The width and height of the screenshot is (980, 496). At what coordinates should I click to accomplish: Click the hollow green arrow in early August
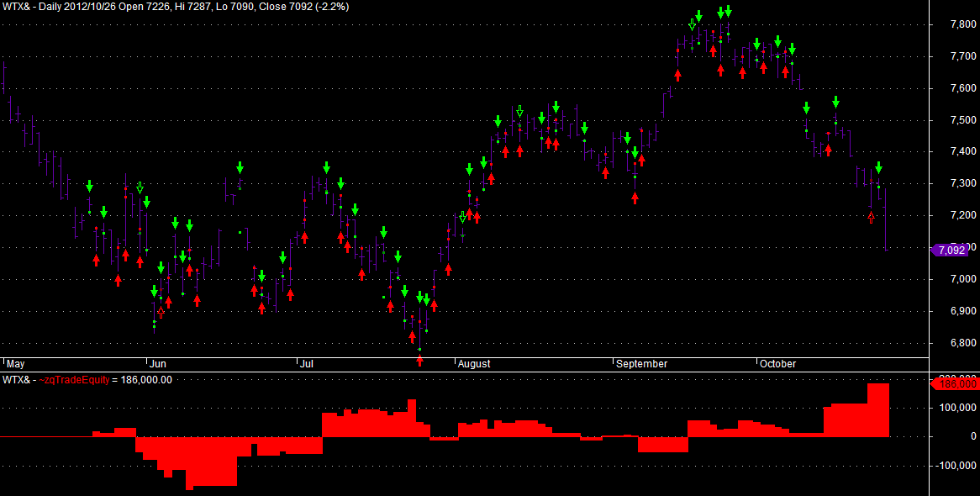click(462, 217)
